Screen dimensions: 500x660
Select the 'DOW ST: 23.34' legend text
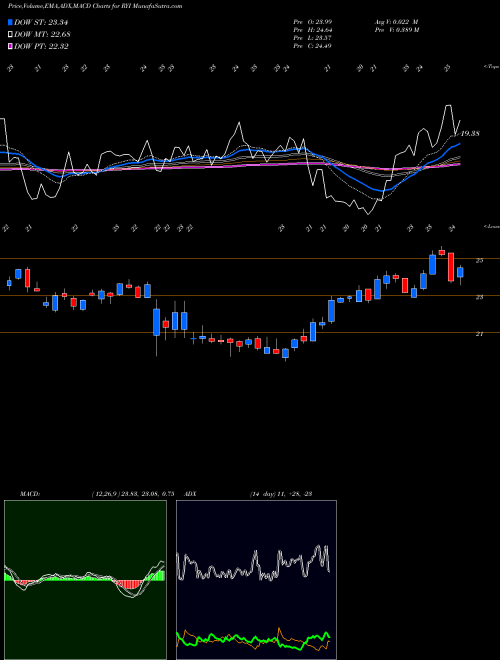point(41,22)
